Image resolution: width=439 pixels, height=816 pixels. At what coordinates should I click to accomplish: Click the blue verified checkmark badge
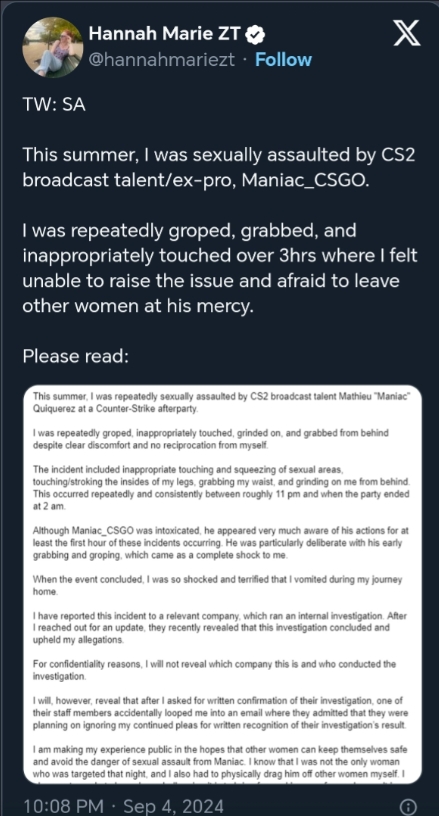tap(255, 34)
